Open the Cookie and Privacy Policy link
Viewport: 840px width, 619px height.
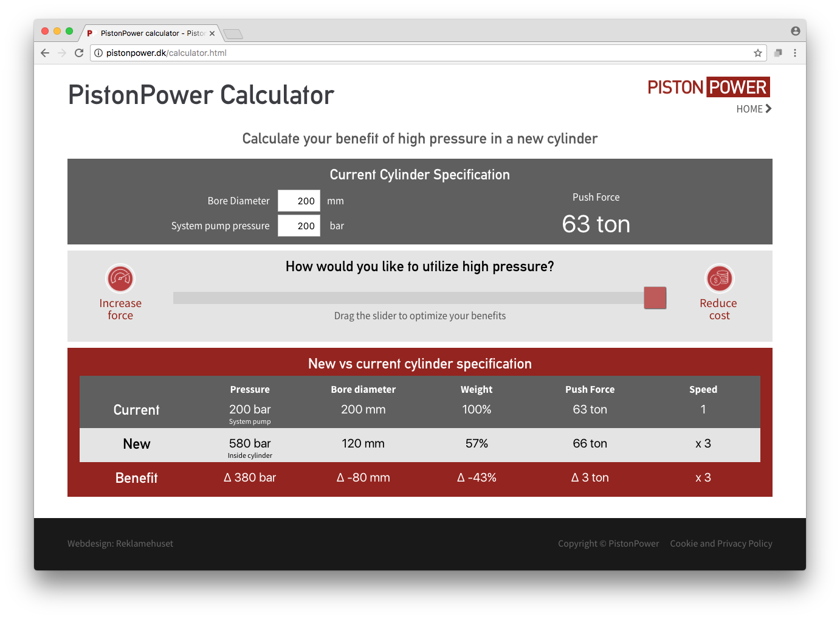click(721, 544)
